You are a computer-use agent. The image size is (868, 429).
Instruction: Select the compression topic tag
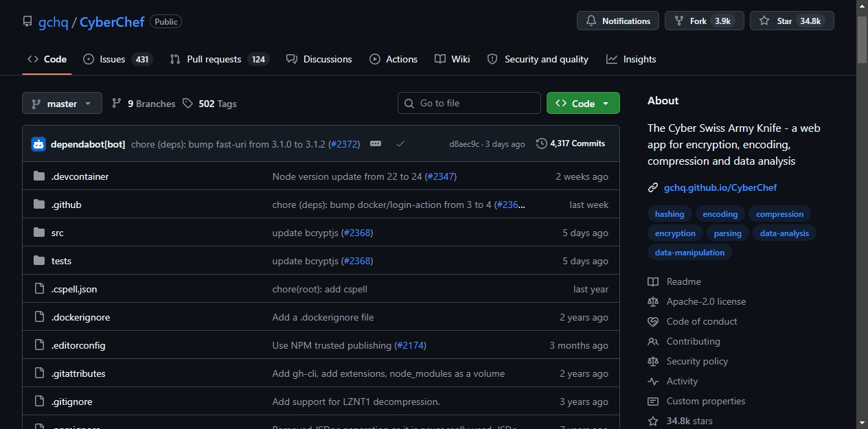click(779, 214)
